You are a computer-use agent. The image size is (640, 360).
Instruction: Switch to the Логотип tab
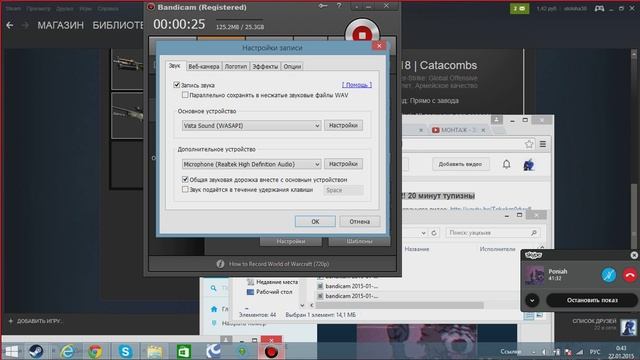(x=236, y=66)
